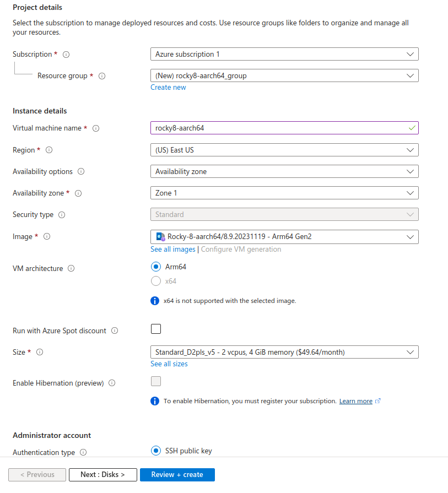Click info icon next to Security type
The height and width of the screenshot is (493, 448).
click(x=62, y=215)
